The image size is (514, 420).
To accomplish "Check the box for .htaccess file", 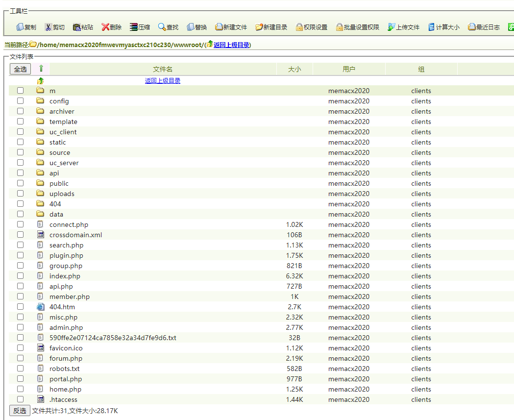I will [x=20, y=399].
